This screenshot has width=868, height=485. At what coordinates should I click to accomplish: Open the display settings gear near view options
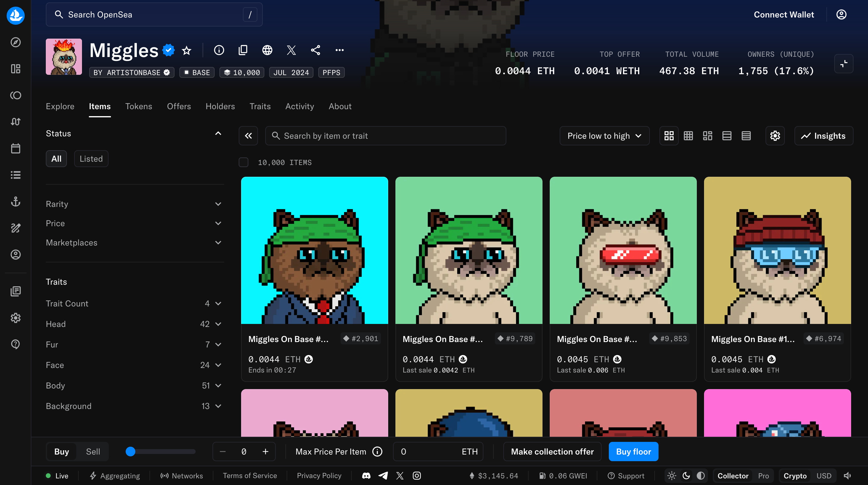[x=775, y=136]
